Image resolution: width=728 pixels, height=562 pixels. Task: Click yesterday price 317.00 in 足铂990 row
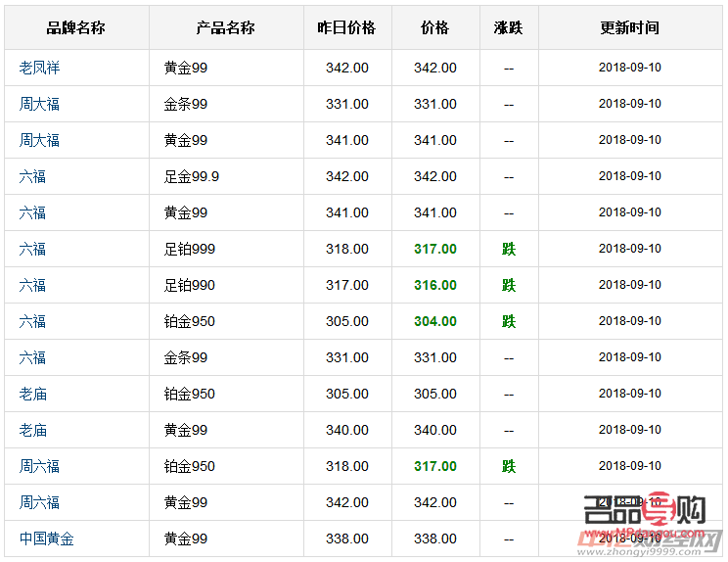tap(347, 285)
